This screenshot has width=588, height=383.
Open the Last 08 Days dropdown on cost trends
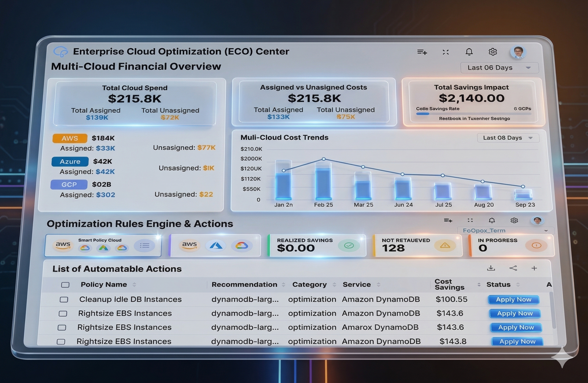point(508,137)
